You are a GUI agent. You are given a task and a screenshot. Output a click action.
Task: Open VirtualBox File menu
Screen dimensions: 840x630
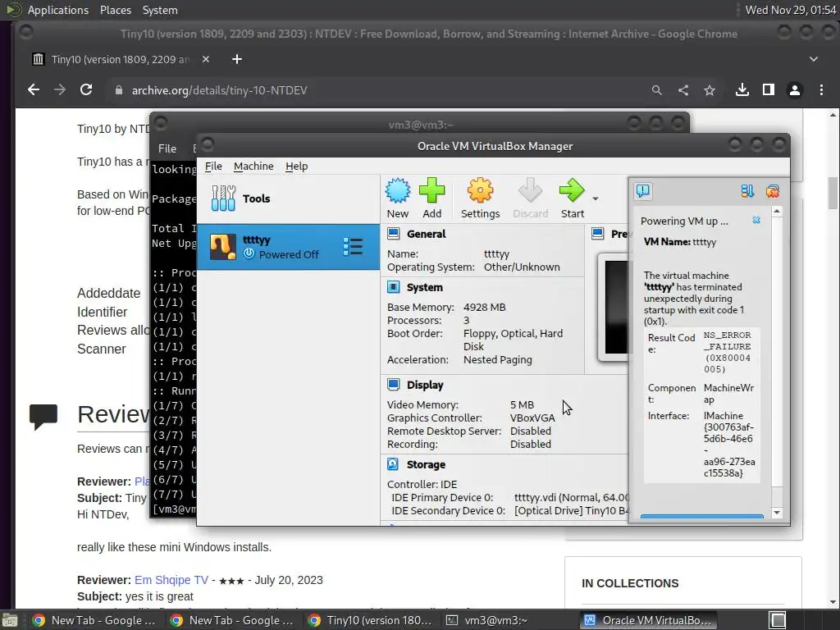213,166
